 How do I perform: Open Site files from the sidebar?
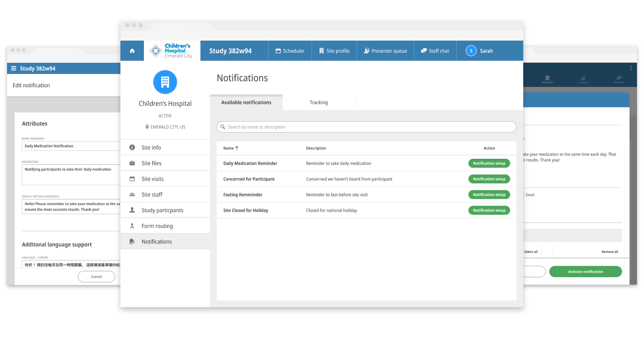point(151,163)
